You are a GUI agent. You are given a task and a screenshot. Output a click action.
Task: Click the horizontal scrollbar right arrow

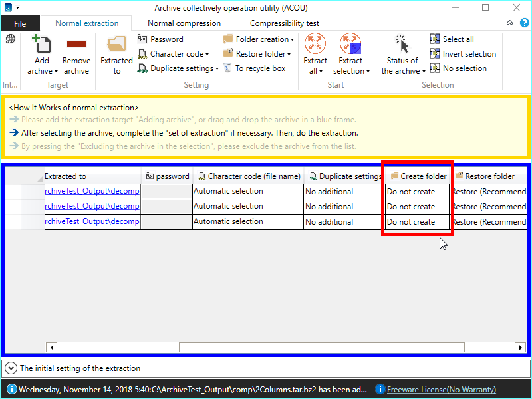520,347
